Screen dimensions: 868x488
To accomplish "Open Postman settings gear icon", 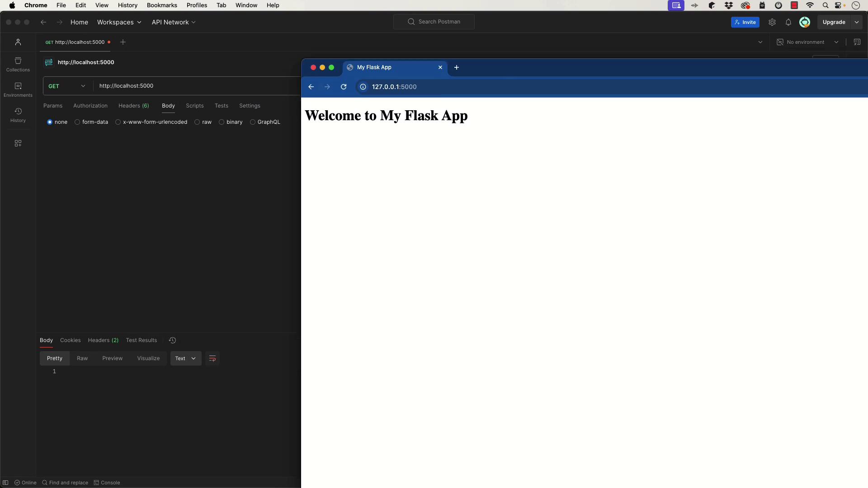I will pyautogui.click(x=772, y=22).
